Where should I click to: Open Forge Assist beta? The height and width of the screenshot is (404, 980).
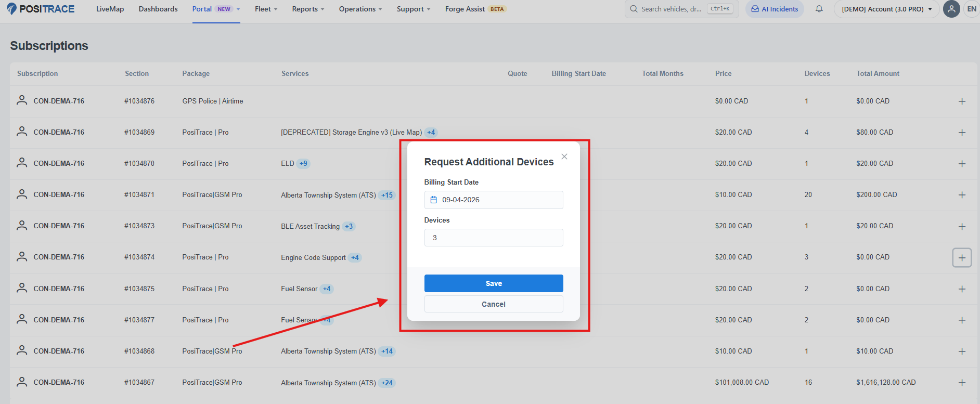click(x=475, y=9)
